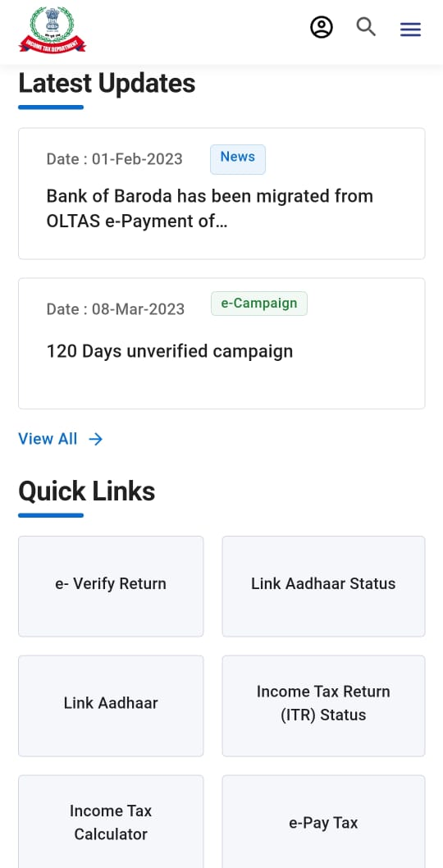Image resolution: width=443 pixels, height=868 pixels.
Task: Open Link Aadhaar Status quick link
Action: [323, 587]
